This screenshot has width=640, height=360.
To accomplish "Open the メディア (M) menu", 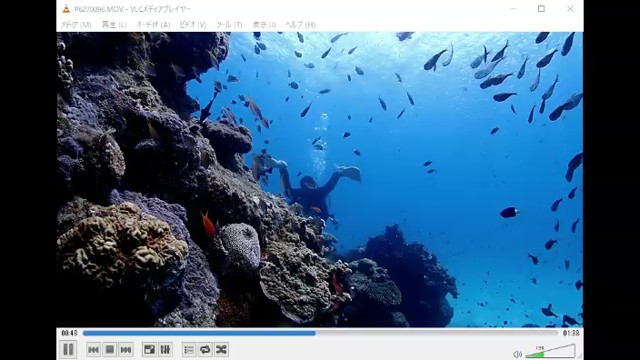I will coord(76,24).
